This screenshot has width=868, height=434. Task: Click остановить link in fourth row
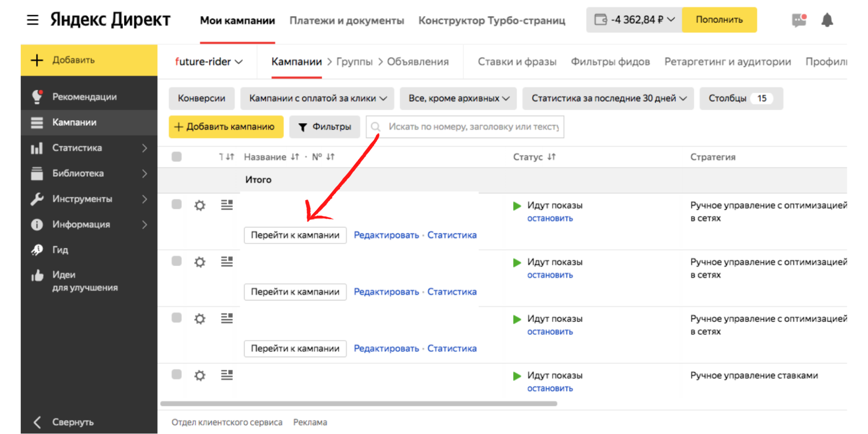[550, 388]
